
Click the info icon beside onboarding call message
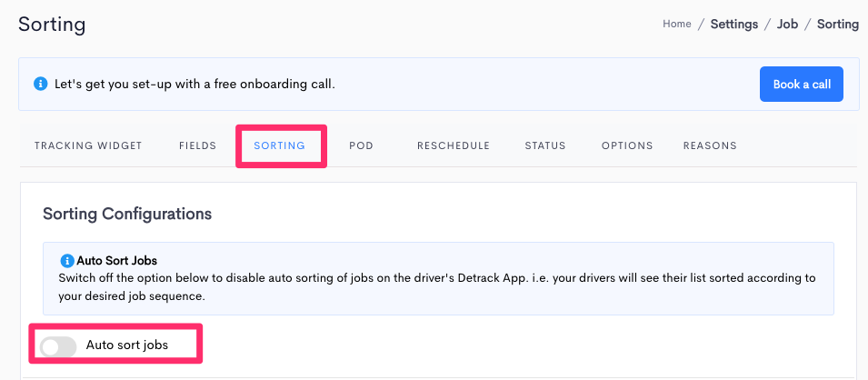(x=40, y=85)
